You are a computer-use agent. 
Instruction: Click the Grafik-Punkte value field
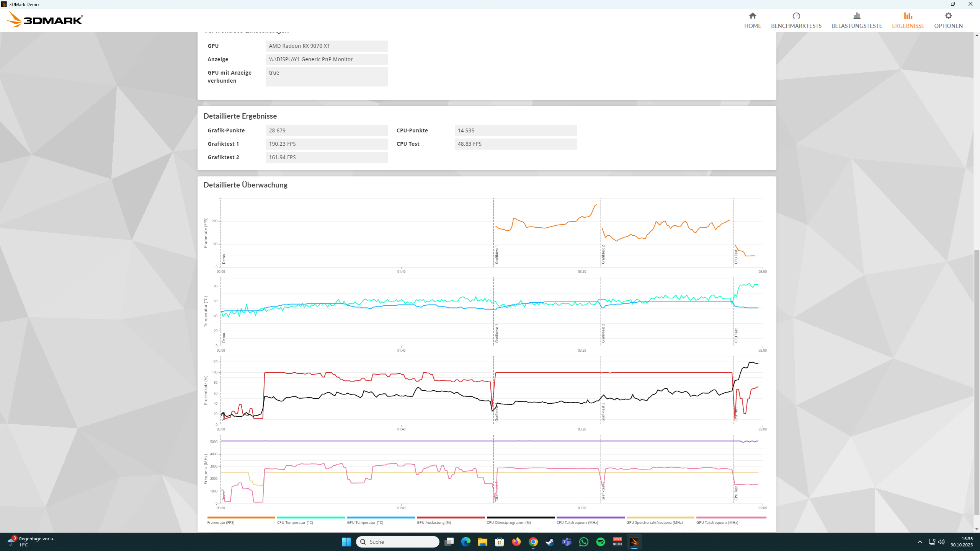(x=327, y=130)
